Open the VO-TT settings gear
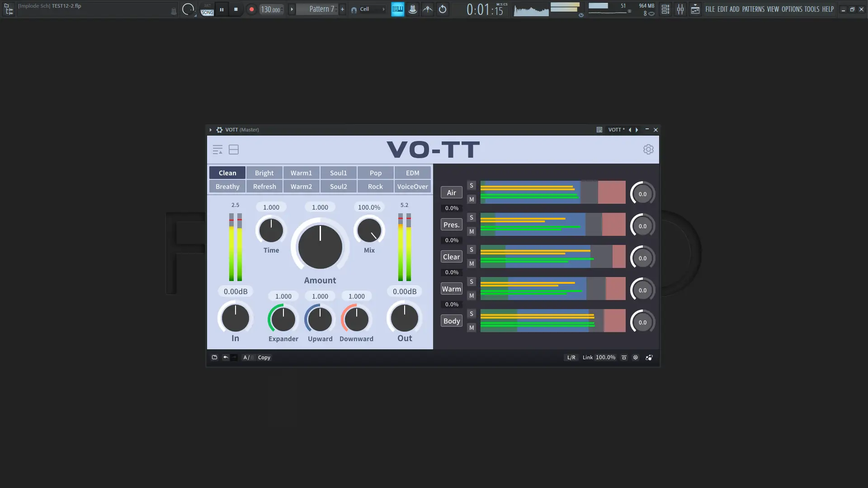Image resolution: width=868 pixels, height=488 pixels. [648, 150]
